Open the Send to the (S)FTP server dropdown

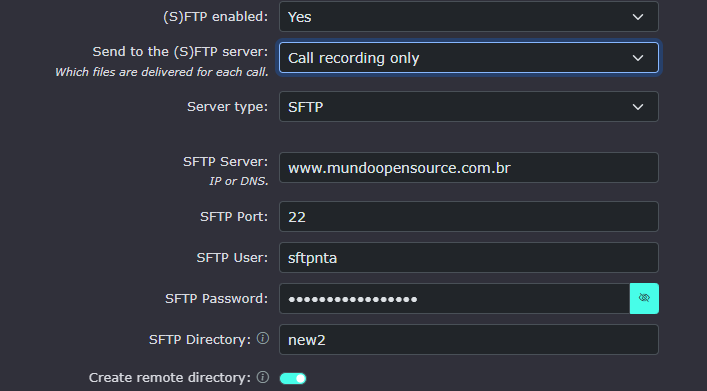469,58
